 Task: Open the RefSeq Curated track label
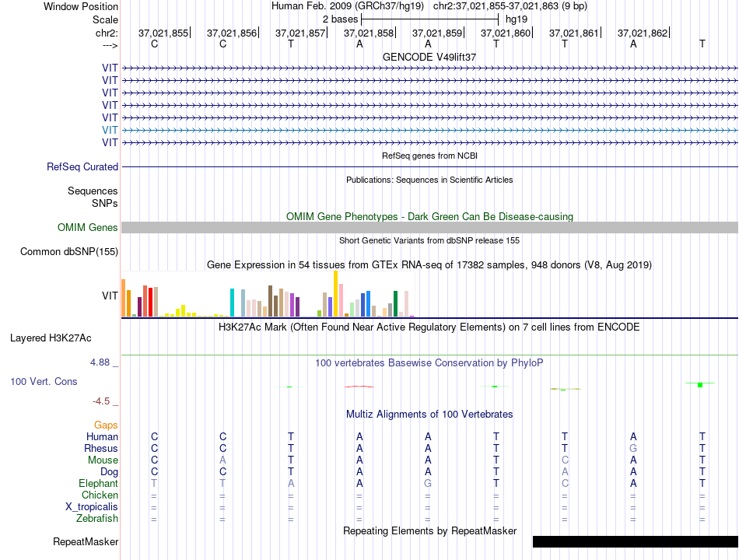pos(82,167)
